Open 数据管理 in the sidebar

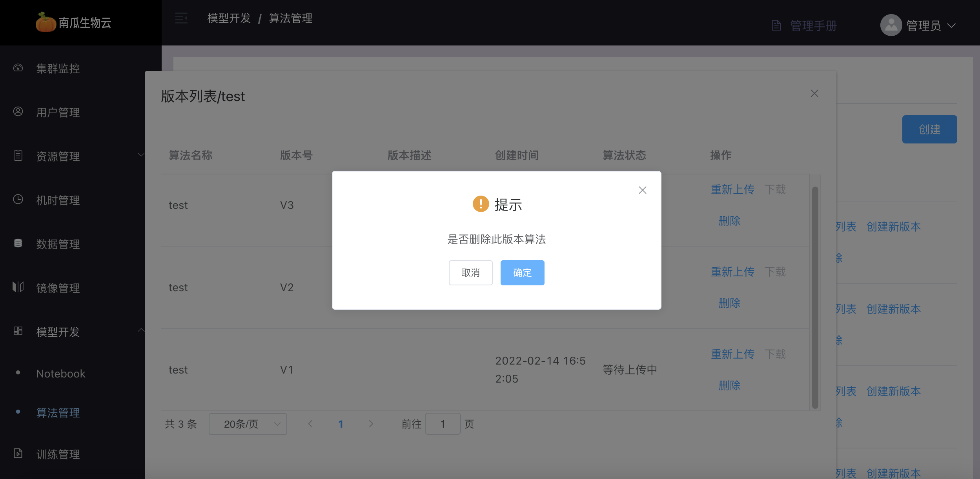[x=58, y=244]
